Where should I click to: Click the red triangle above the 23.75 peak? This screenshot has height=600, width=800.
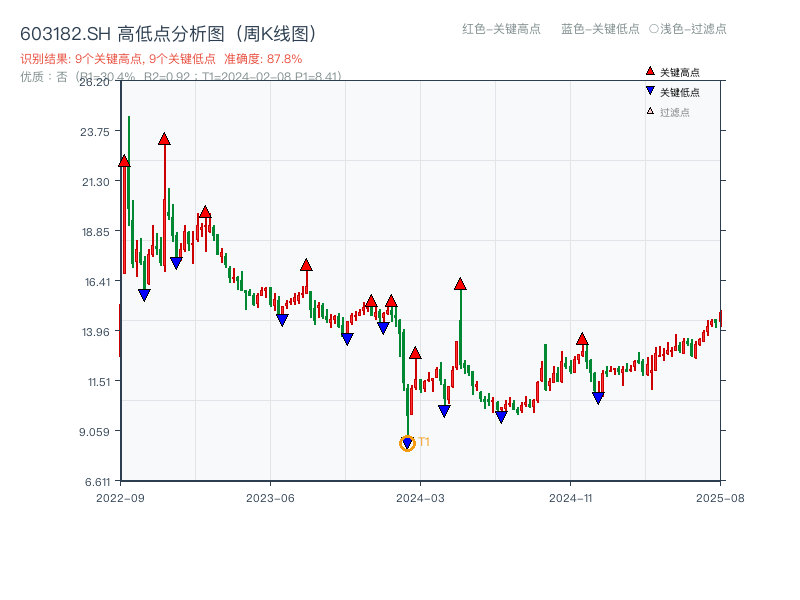pyautogui.click(x=164, y=139)
